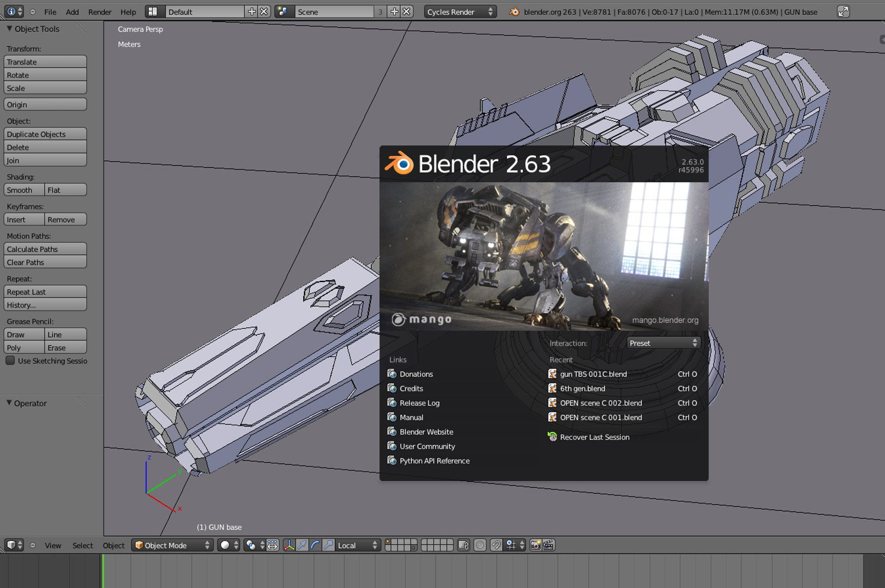Open the Help menu
Image resolution: width=885 pixels, height=588 pixels.
[128, 11]
